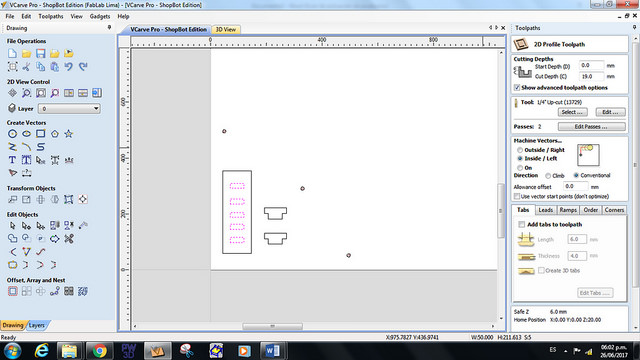The width and height of the screenshot is (640, 360).
Task: Switch to the Corners tab
Action: (x=614, y=210)
